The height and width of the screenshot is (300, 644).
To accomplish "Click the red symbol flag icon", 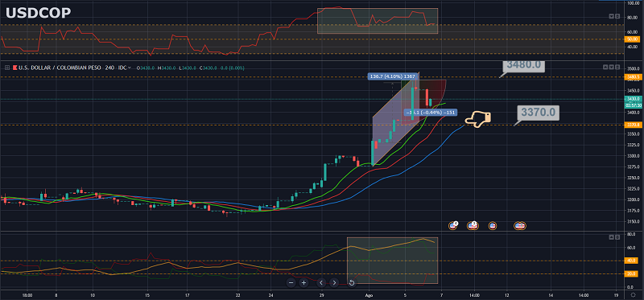I will tap(15, 68).
